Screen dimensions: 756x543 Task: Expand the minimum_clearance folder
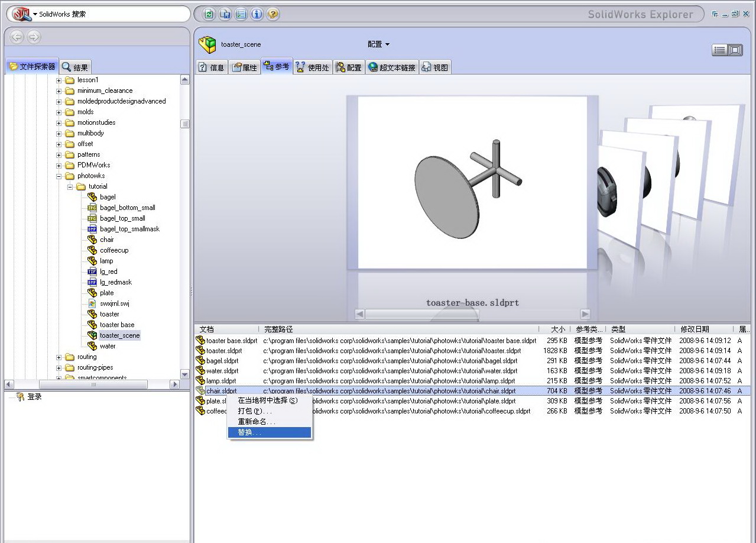pyautogui.click(x=59, y=90)
